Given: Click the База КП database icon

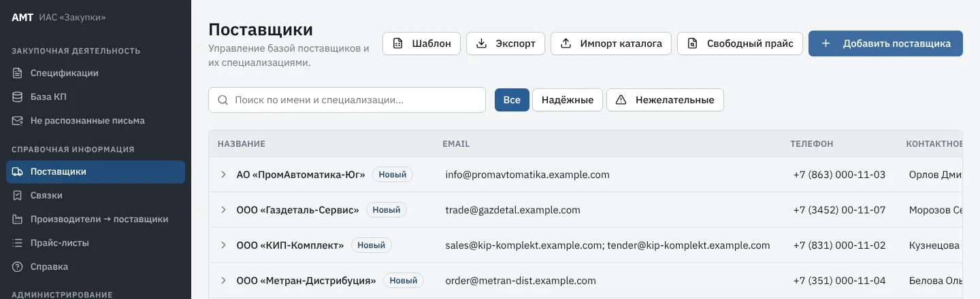Looking at the screenshot, I should pyautogui.click(x=18, y=96).
